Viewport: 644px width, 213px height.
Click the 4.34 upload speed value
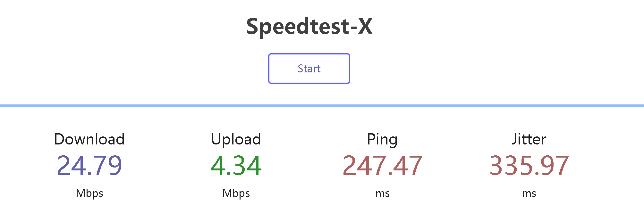(236, 165)
